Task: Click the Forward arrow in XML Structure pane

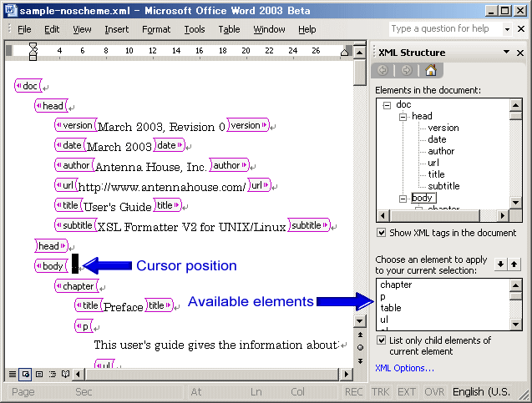Action: 407,70
